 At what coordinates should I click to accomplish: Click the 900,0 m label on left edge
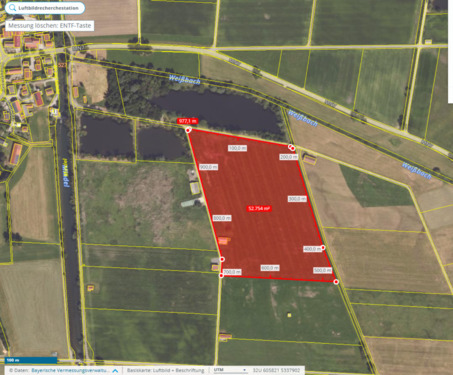tap(209, 167)
